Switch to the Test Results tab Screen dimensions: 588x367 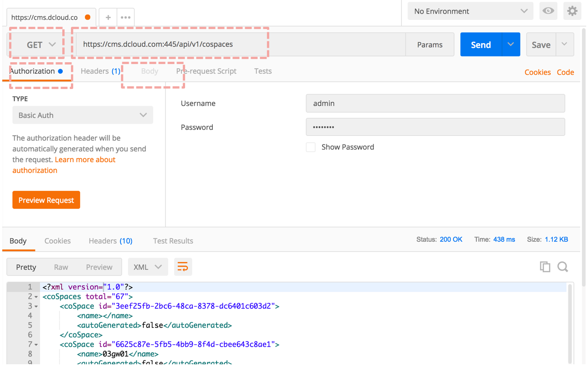[173, 241]
